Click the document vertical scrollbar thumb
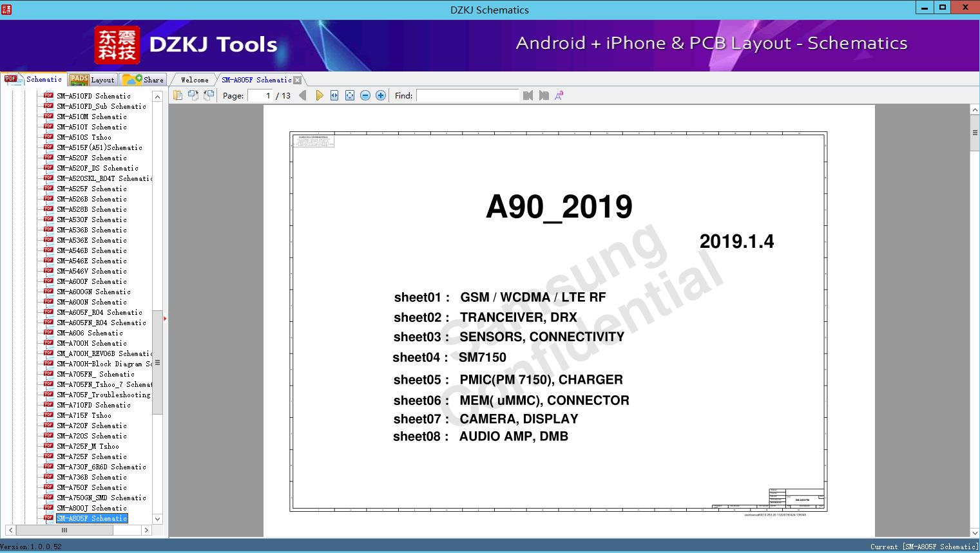 (975, 133)
